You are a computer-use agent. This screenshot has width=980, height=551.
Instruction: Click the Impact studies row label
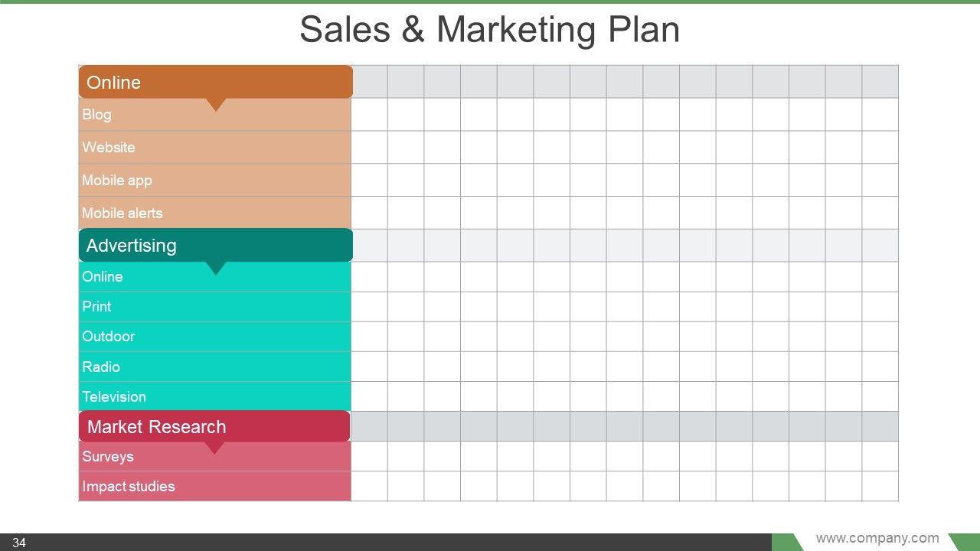point(129,486)
